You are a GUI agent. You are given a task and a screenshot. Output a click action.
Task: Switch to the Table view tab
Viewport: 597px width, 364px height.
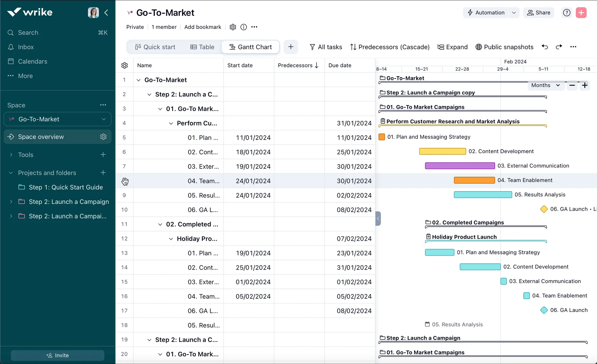tap(202, 47)
